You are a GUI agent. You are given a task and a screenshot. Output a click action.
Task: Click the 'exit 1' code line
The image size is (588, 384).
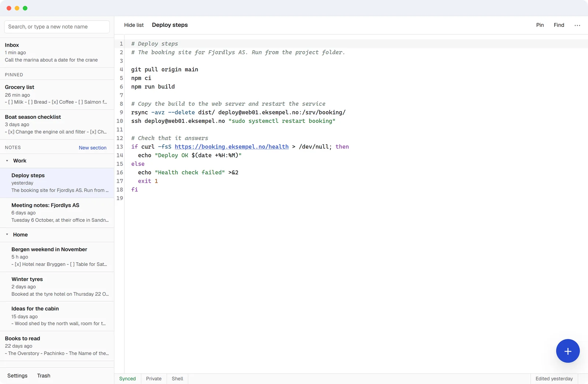click(x=148, y=181)
